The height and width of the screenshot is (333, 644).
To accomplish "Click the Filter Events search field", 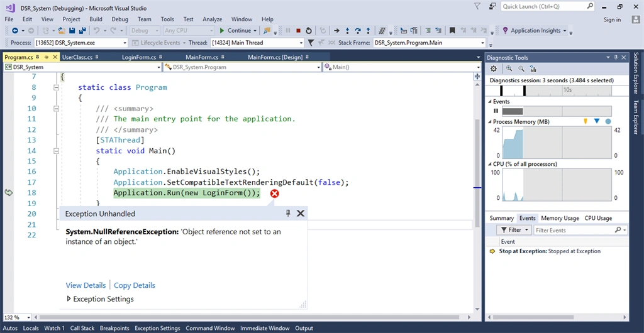I will tap(574, 230).
